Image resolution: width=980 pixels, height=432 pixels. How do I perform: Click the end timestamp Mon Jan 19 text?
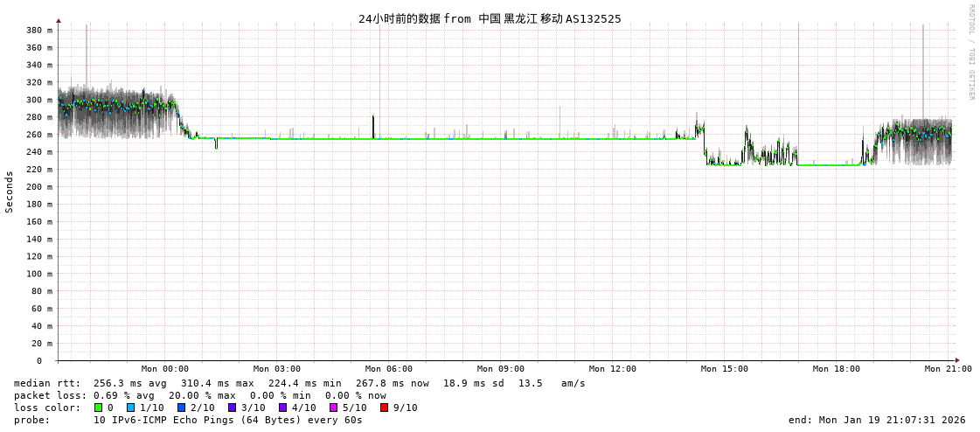pyautogui.click(x=877, y=420)
